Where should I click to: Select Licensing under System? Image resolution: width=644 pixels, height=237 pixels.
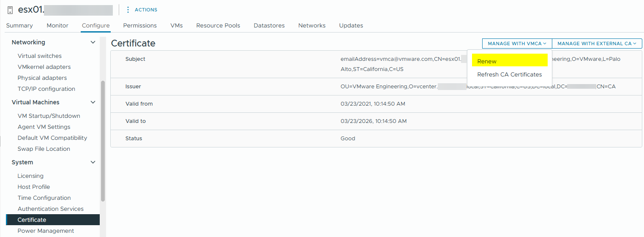(30, 176)
